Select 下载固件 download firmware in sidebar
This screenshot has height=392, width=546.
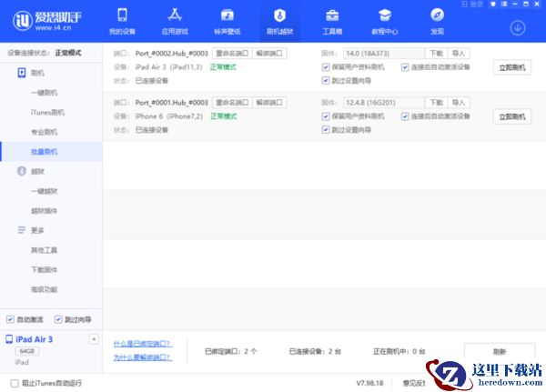[45, 269]
